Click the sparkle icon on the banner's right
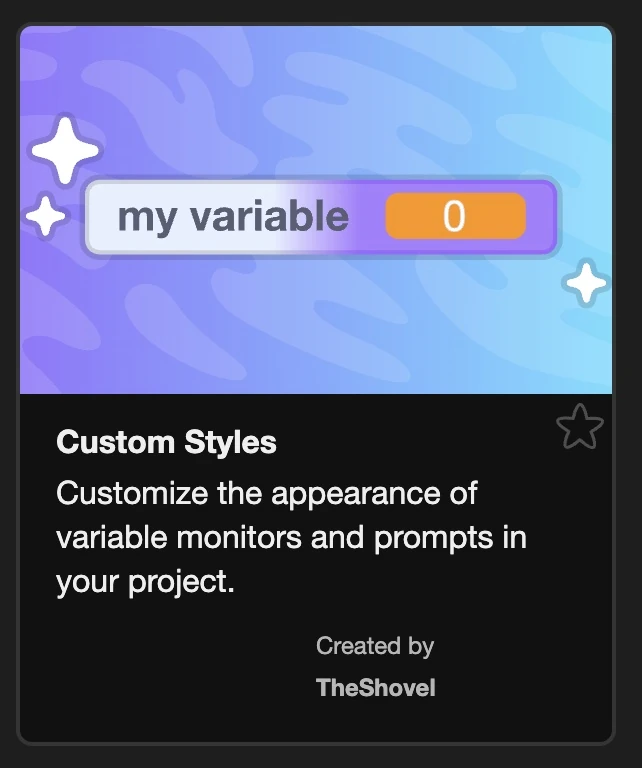 pos(585,283)
